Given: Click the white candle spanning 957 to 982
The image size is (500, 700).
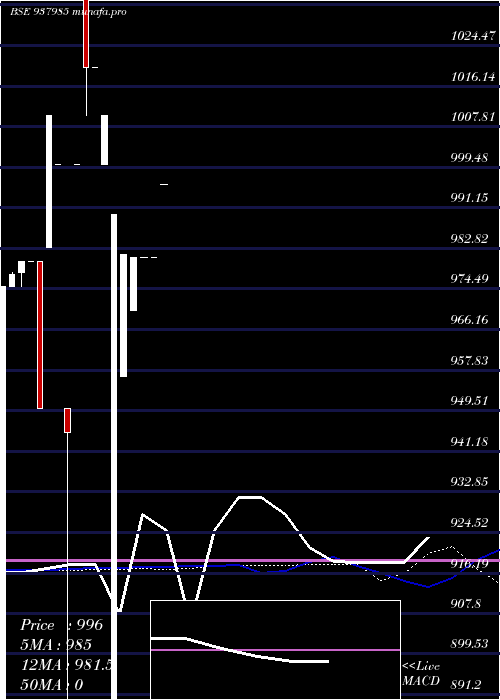Looking at the screenshot, I should (123, 316).
